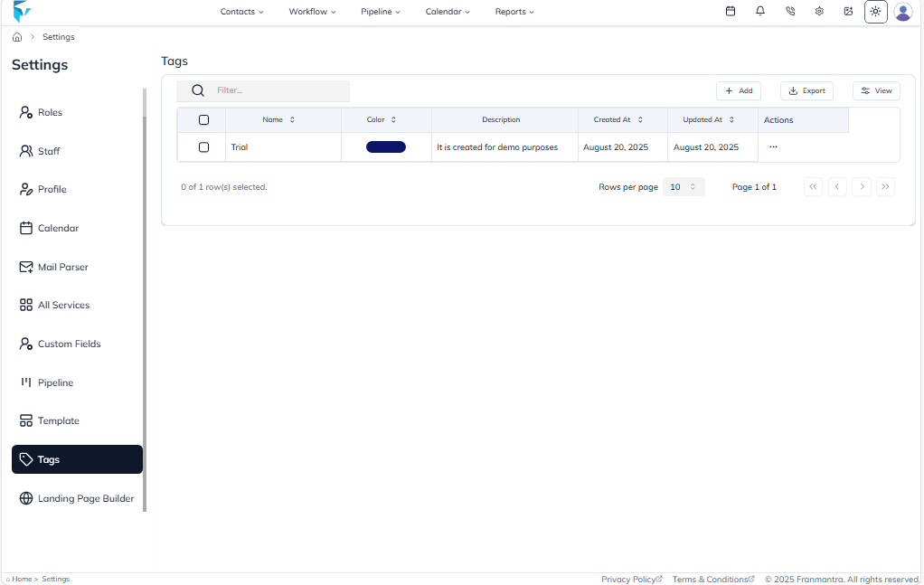Click the image gallery icon in top bar
Viewport: 924px width, 585px height.
[848, 12]
